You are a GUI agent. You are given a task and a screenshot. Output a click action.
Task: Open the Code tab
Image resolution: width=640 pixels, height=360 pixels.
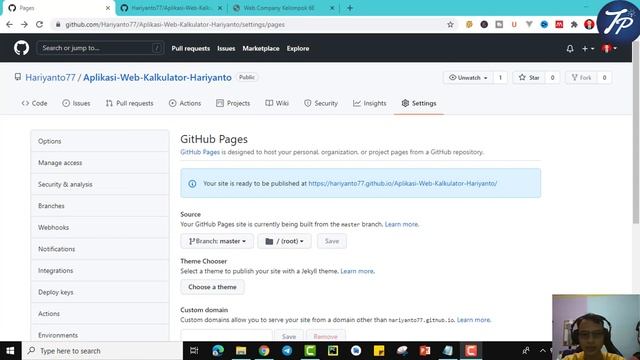(x=34, y=103)
